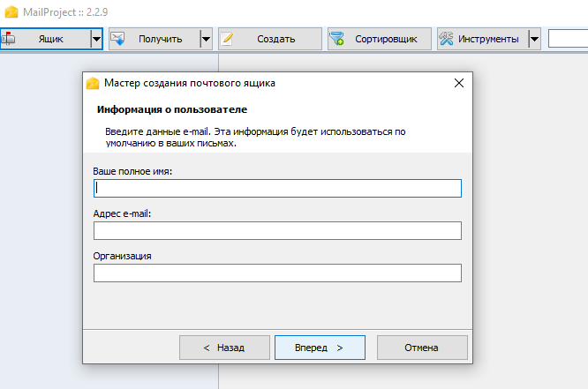Click the Отмена button
Viewport: 588px width, 389px height.
(x=422, y=348)
